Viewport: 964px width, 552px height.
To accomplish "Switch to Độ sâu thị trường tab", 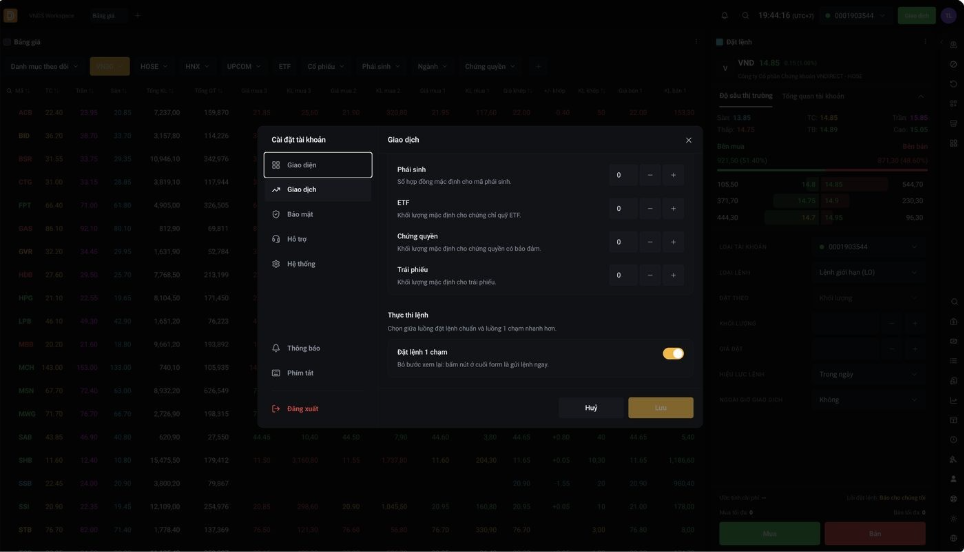I will pos(746,96).
